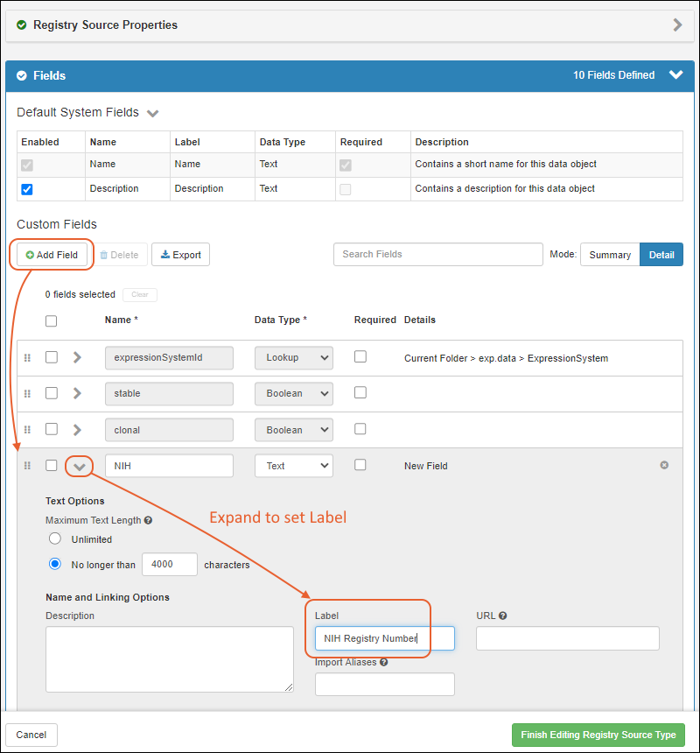Image resolution: width=700 pixels, height=753 pixels.
Task: Click into the Search Fields box
Action: coord(437,254)
